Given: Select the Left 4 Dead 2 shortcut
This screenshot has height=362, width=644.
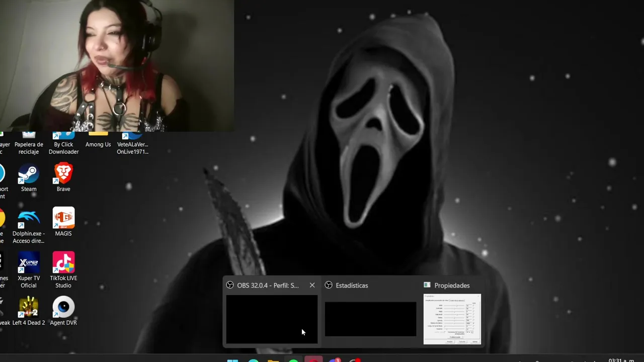Looking at the screenshot, I should 29,312.
